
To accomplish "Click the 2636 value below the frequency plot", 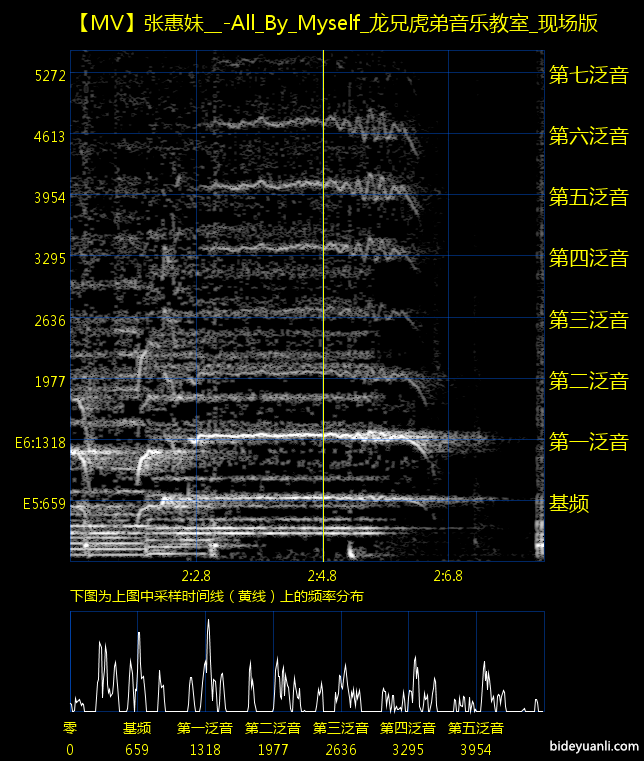I will (x=341, y=748).
